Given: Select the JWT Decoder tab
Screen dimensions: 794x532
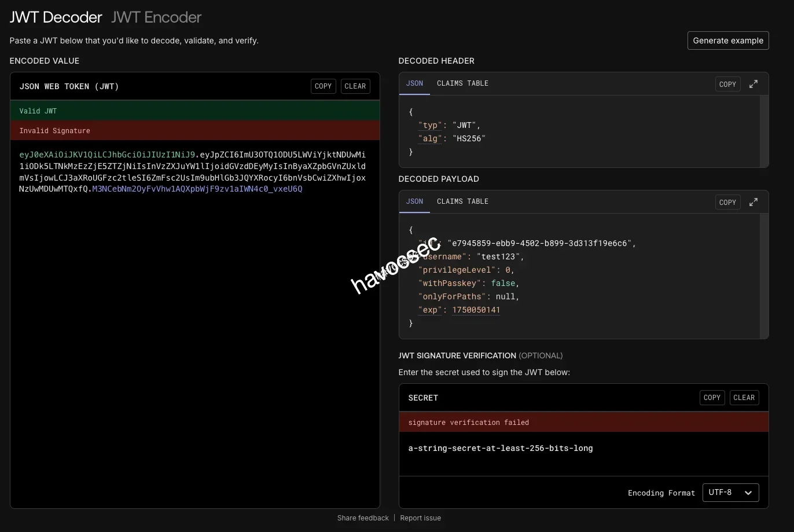Looking at the screenshot, I should pos(56,17).
